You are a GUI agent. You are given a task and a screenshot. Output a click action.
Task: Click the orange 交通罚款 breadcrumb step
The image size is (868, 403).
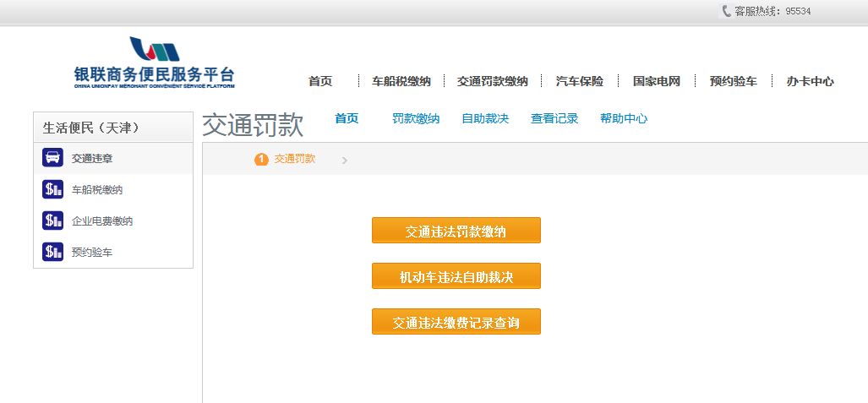295,159
